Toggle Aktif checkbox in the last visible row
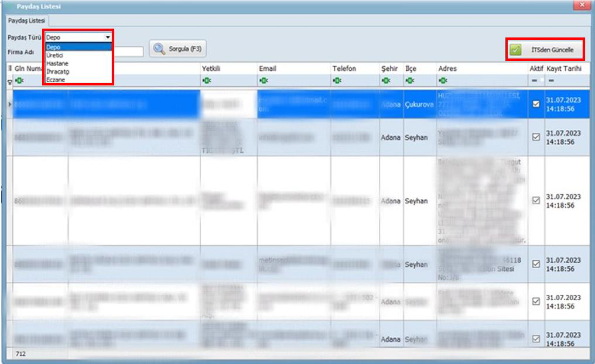 [535, 338]
